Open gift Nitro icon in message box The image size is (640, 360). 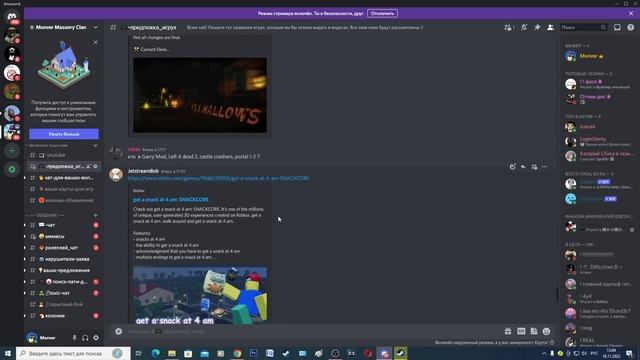tap(508, 331)
